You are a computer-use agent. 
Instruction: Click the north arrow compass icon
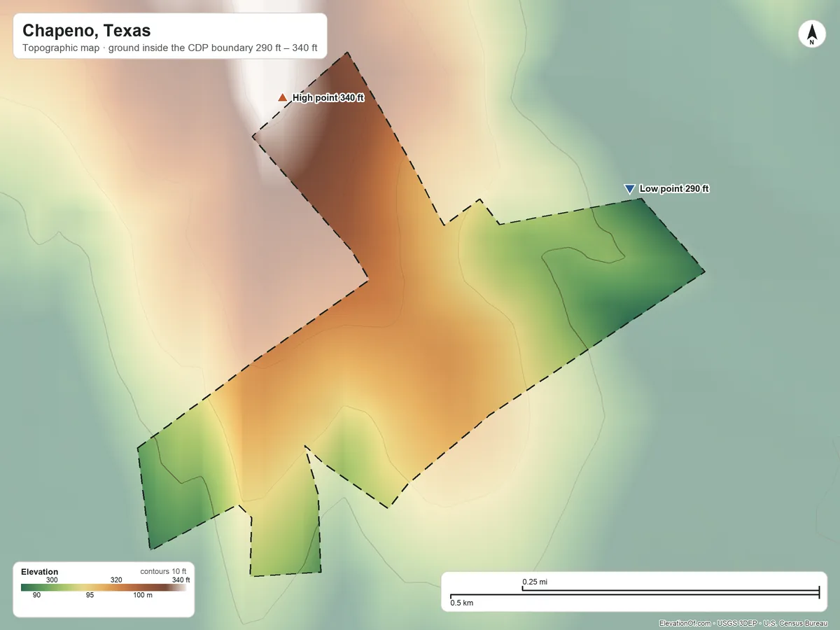coord(811,34)
